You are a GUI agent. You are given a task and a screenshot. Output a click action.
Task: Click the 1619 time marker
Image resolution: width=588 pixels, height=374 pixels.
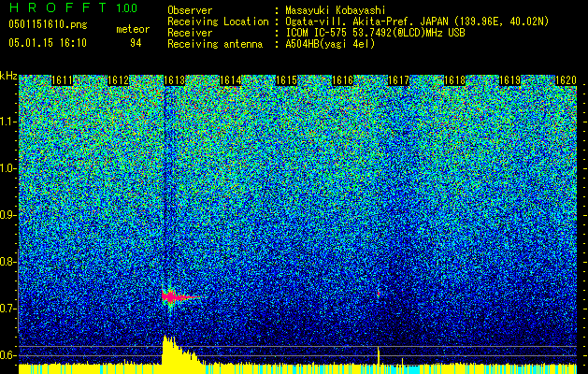(510, 80)
